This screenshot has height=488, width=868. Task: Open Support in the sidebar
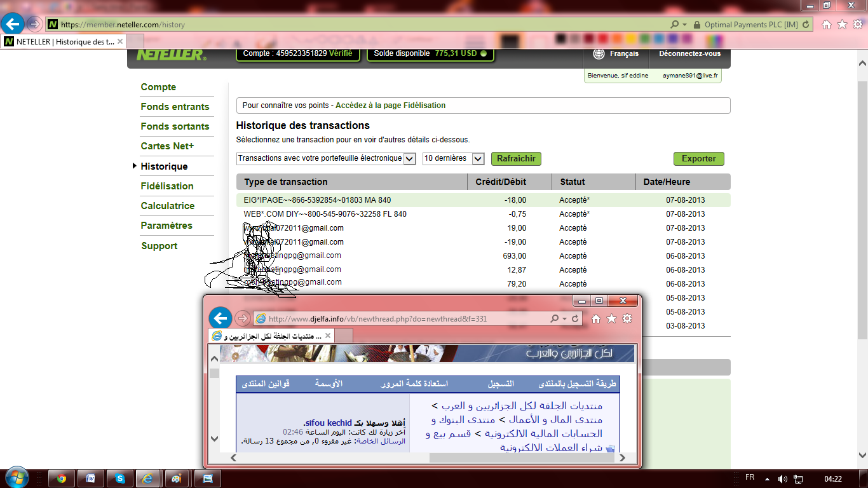tap(159, 246)
